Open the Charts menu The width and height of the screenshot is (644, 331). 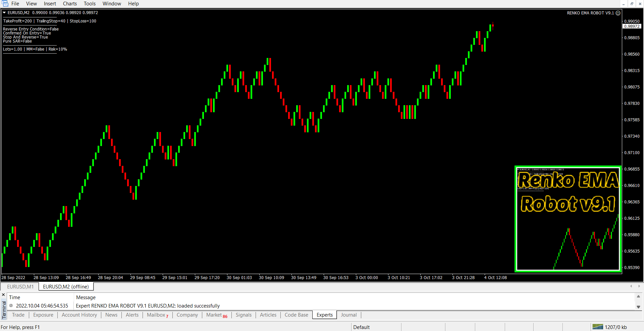coord(70,4)
